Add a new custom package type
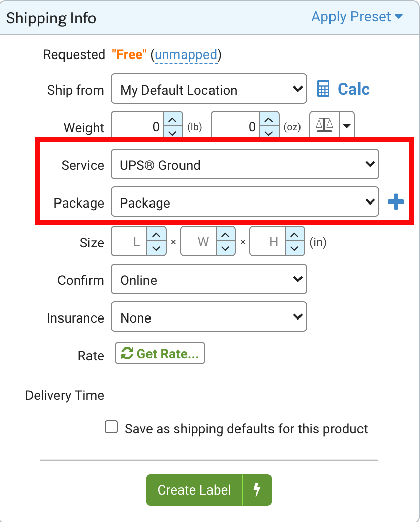 (396, 201)
